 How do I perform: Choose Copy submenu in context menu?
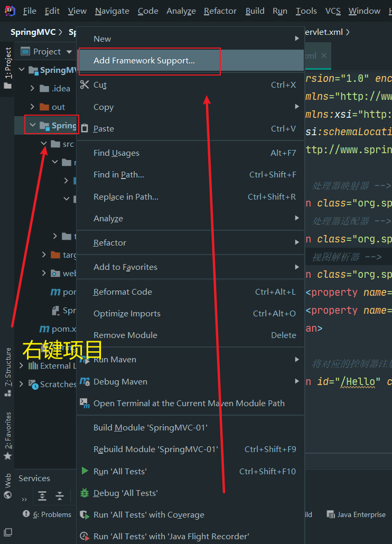190,107
